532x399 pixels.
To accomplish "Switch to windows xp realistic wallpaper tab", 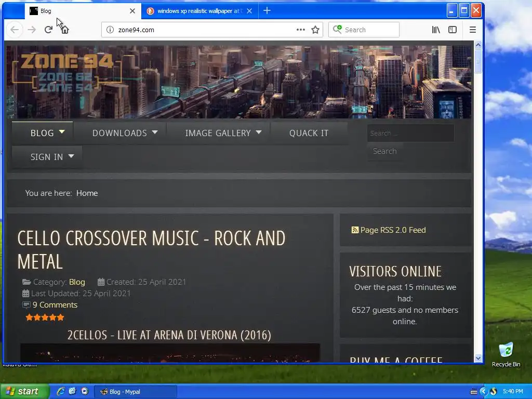I will click(x=199, y=11).
